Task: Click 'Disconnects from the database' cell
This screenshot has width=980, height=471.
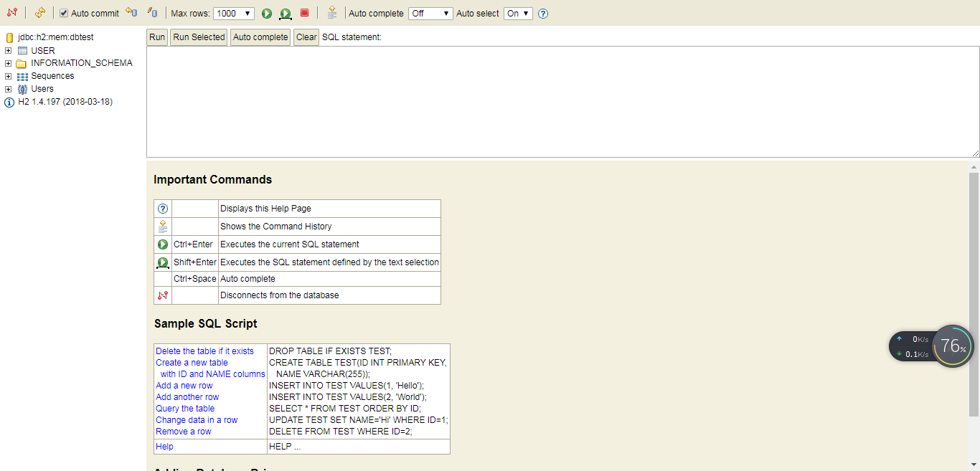Action: coord(329,295)
